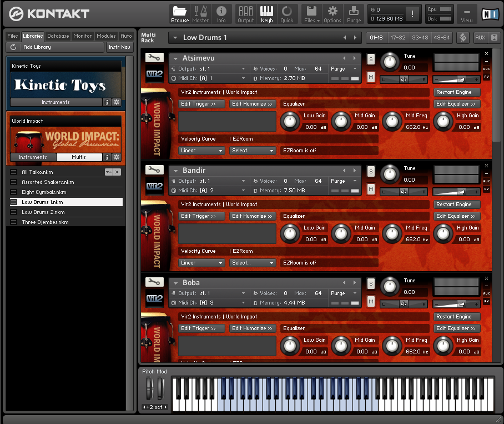Mute the Bandir instrument

click(x=371, y=189)
